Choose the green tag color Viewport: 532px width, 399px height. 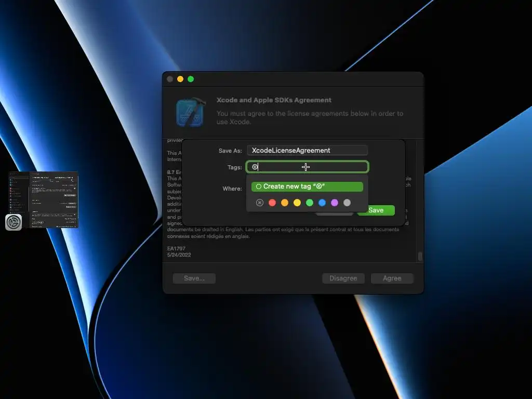(x=310, y=203)
